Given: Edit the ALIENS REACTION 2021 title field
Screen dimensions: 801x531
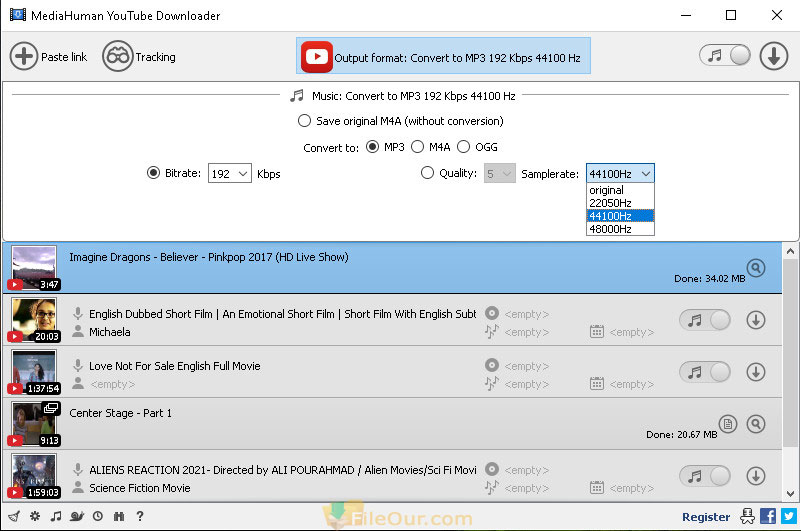Looking at the screenshot, I should (282, 470).
